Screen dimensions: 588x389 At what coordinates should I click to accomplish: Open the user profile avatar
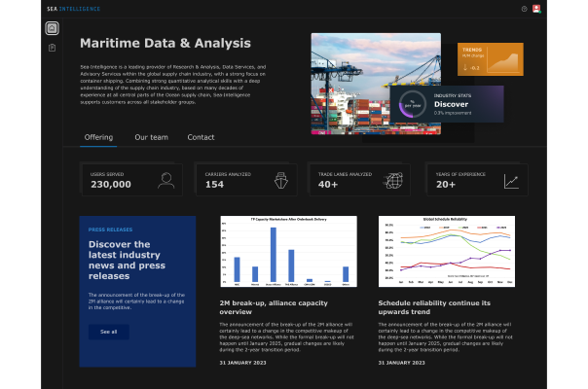pyautogui.click(x=536, y=9)
